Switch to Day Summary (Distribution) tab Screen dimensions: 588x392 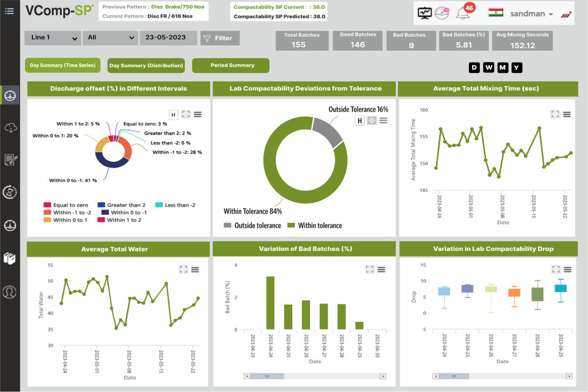pyautogui.click(x=146, y=66)
